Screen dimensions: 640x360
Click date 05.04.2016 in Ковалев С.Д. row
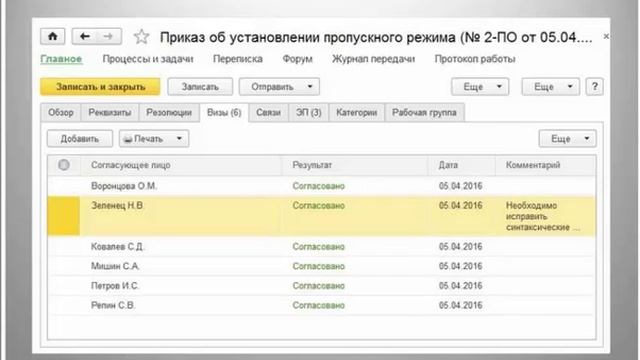[460, 247]
